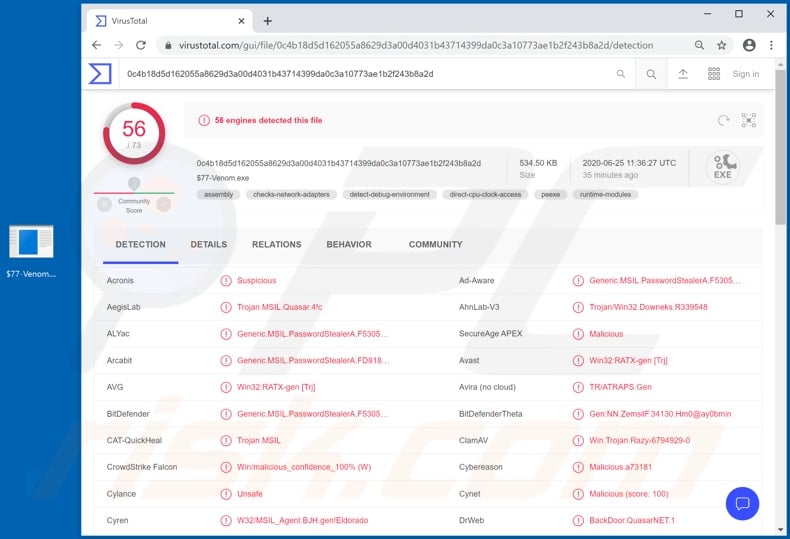Image resolution: width=790 pixels, height=539 pixels.
Task: Close the VirusTotal browser tab
Action: pyautogui.click(x=241, y=21)
